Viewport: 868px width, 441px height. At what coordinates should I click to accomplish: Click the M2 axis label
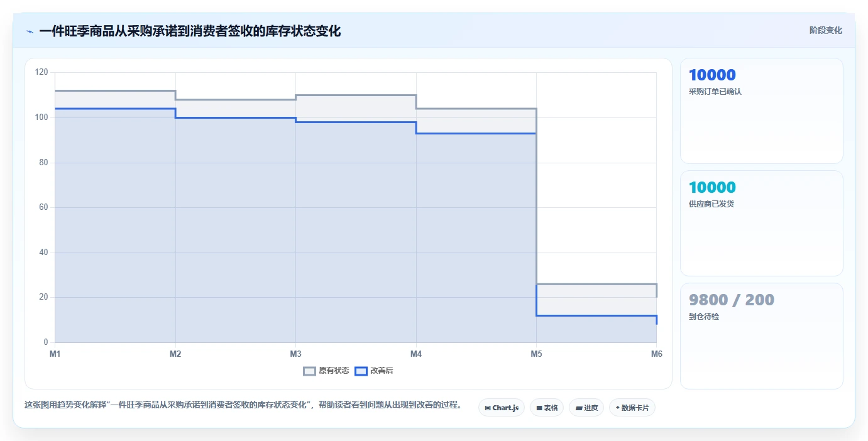click(x=175, y=354)
